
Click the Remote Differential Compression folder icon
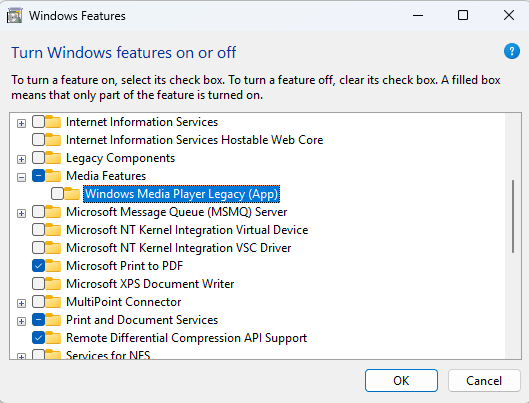pyautogui.click(x=53, y=338)
